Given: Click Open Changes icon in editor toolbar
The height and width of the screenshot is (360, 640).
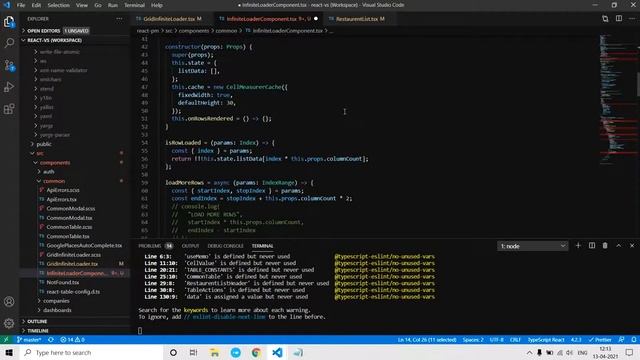Looking at the screenshot, I should point(605,19).
